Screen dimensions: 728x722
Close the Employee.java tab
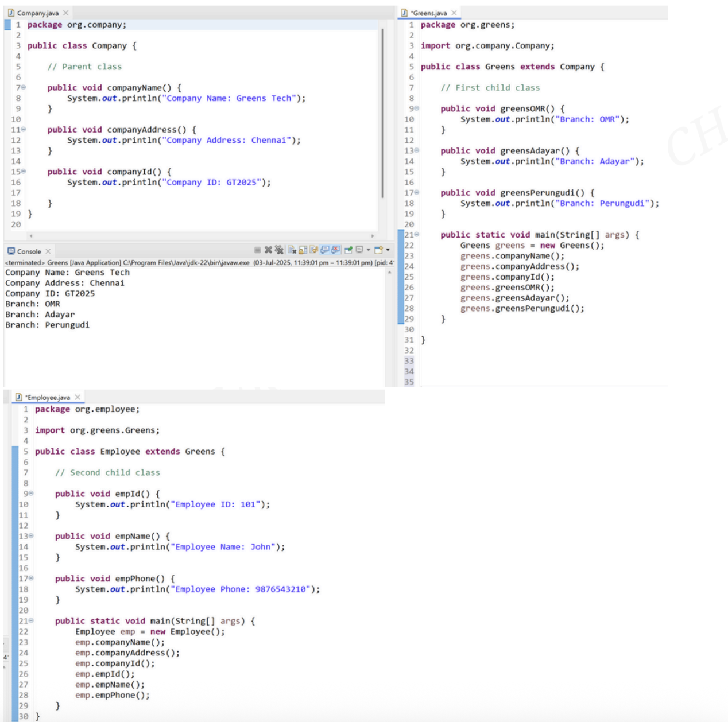pyautogui.click(x=78, y=397)
